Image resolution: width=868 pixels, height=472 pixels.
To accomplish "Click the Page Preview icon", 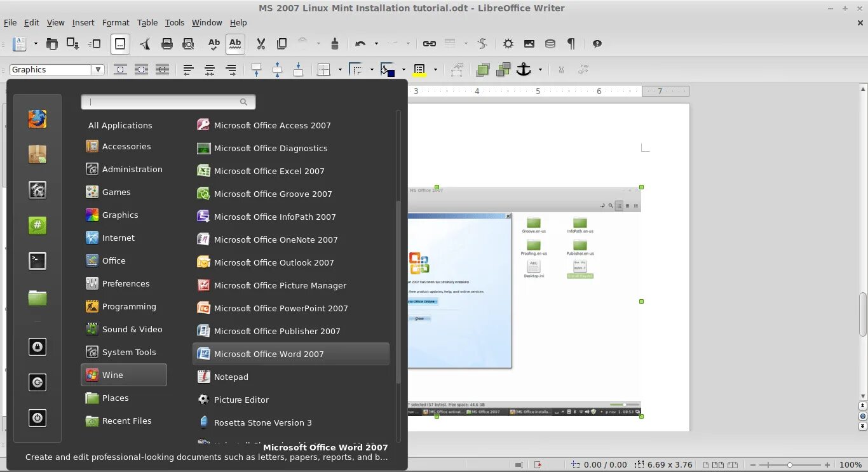I will click(x=188, y=44).
